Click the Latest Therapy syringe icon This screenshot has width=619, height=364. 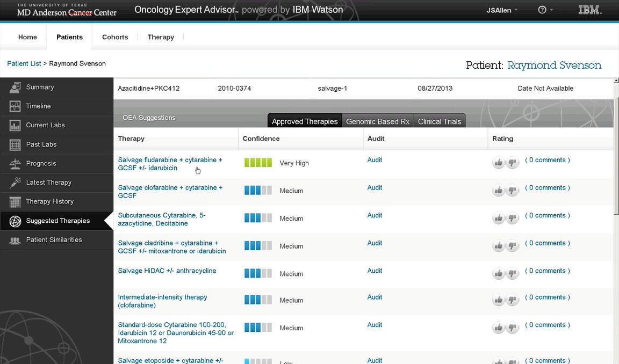click(15, 183)
